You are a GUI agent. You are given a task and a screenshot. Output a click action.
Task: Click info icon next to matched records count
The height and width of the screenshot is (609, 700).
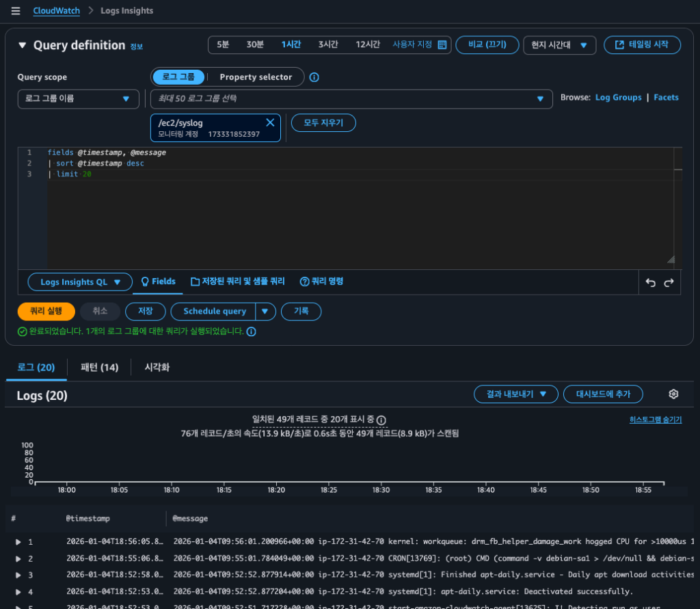[x=381, y=420]
